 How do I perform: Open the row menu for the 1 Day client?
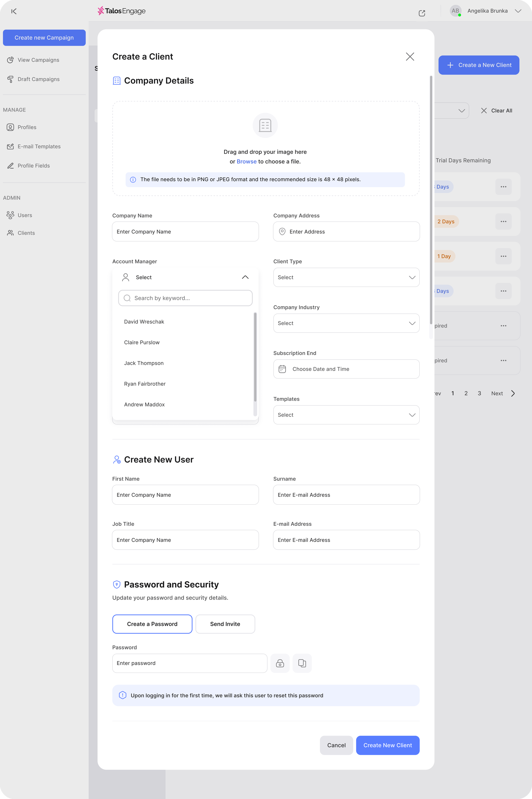point(503,256)
